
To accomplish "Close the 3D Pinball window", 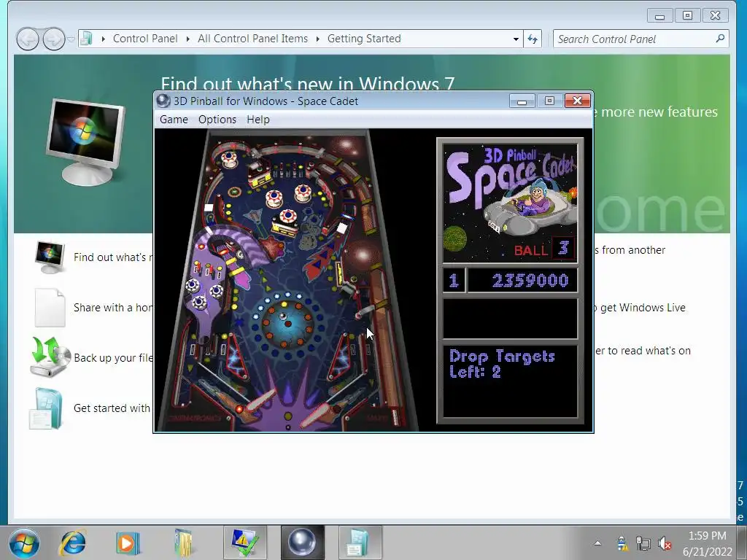I will 578,101.
